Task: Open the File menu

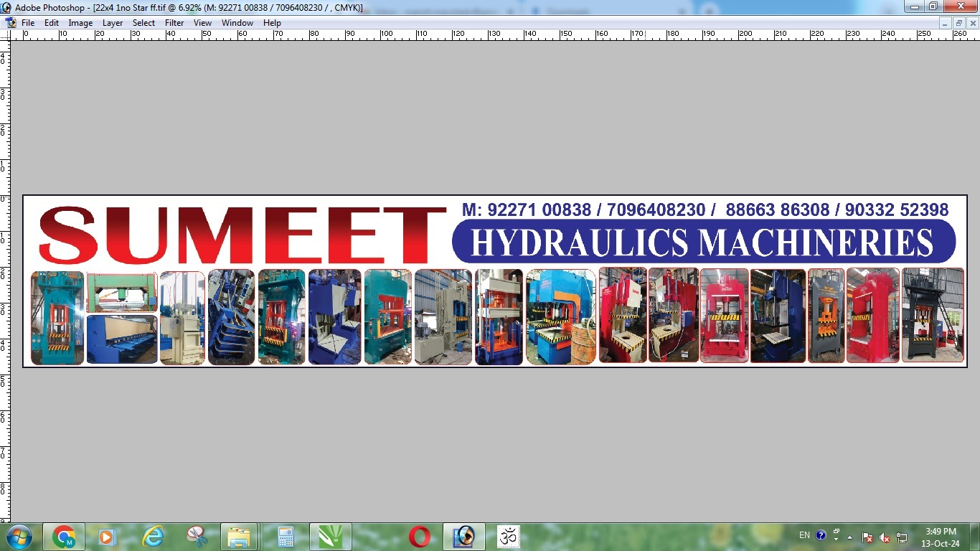Action: [x=28, y=23]
